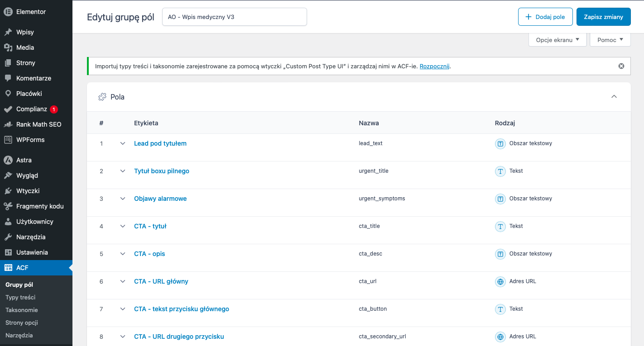This screenshot has height=346, width=644.
Task: Expand the CTA - opis field row
Action: pyautogui.click(x=122, y=254)
